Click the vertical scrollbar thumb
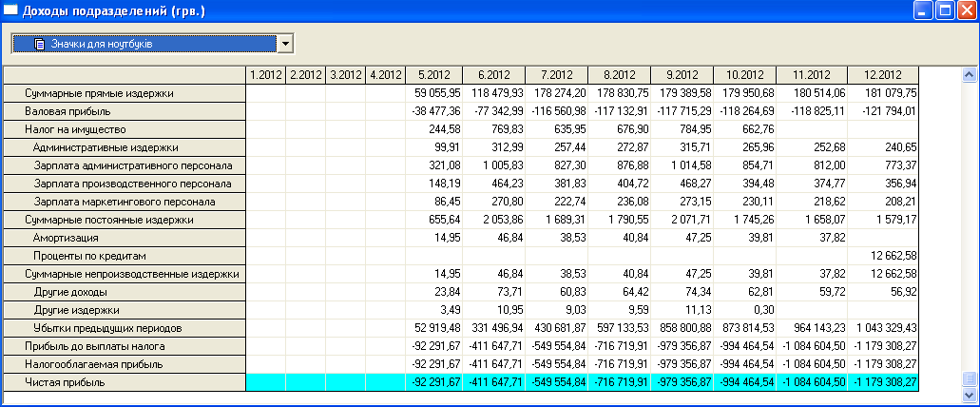The image size is (980, 407). pyautogui.click(x=970, y=378)
